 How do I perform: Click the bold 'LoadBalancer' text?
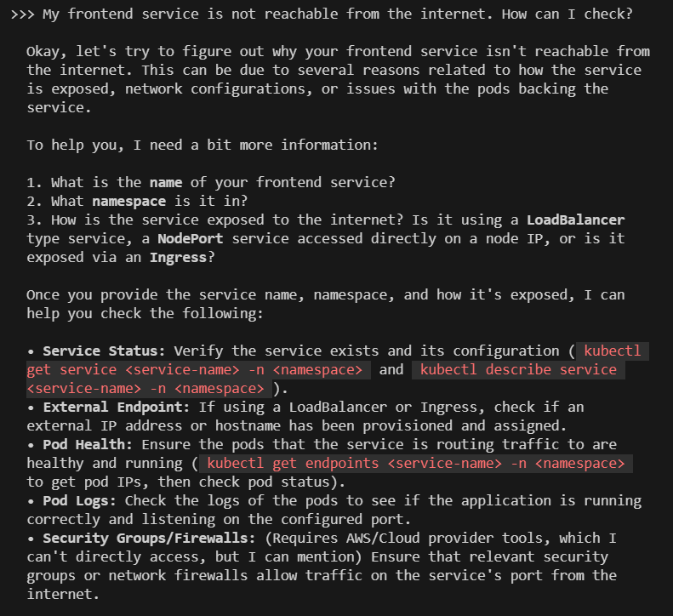coord(575,220)
